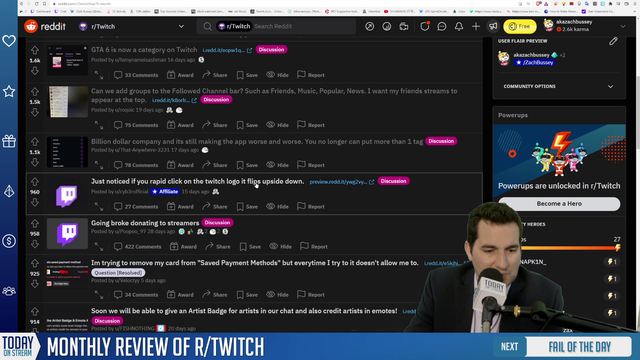Hide the Saved Payment Methods post

click(x=278, y=295)
